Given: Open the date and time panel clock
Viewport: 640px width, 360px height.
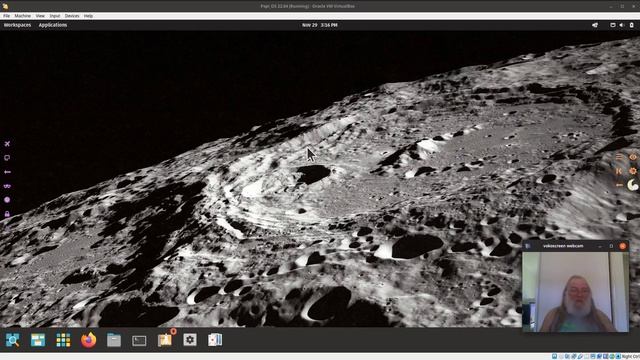Looking at the screenshot, I should pos(320,25).
